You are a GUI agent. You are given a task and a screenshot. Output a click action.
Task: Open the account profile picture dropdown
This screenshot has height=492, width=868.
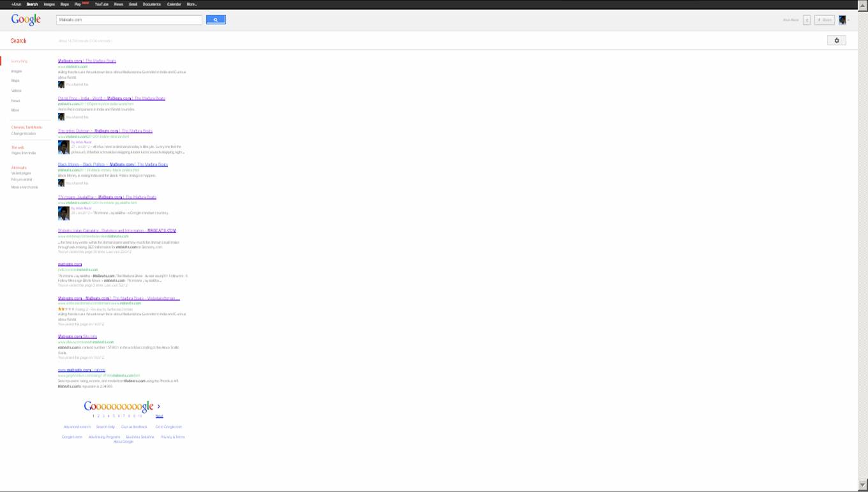[843, 20]
